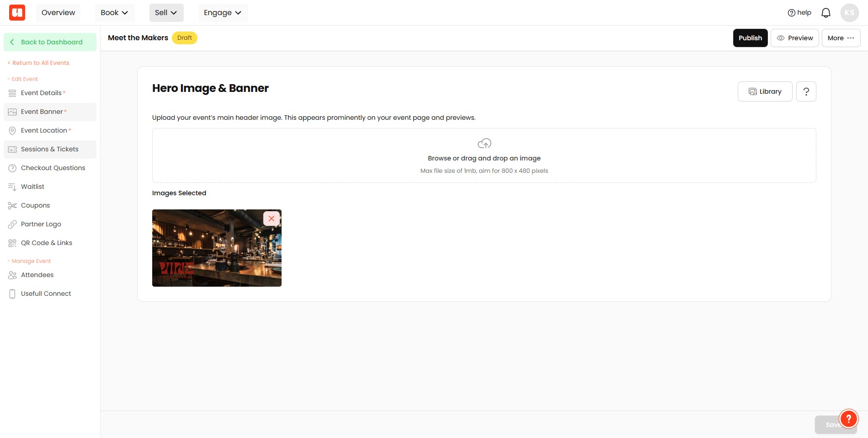Open the More options button
Image resolution: width=868 pixels, height=438 pixels.
pos(841,38)
